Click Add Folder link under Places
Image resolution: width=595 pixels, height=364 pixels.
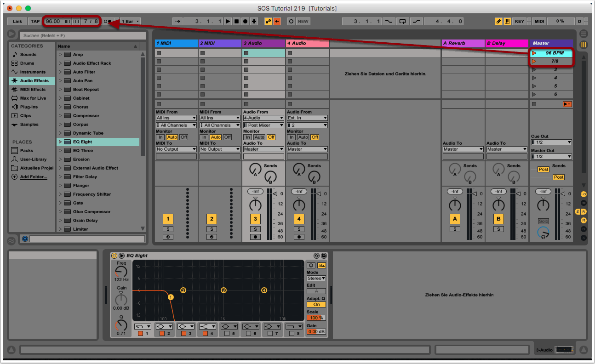tap(33, 177)
